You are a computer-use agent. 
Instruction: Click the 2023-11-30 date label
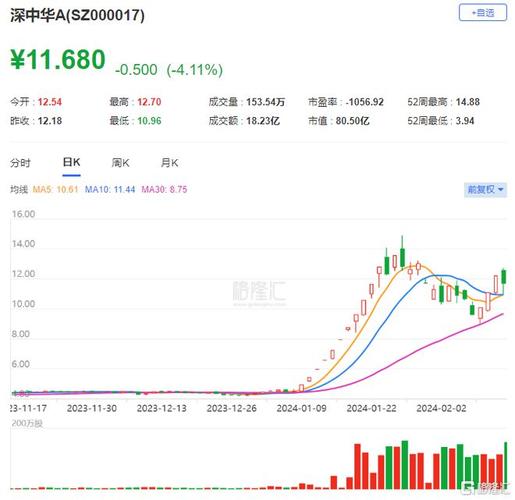click(92, 408)
